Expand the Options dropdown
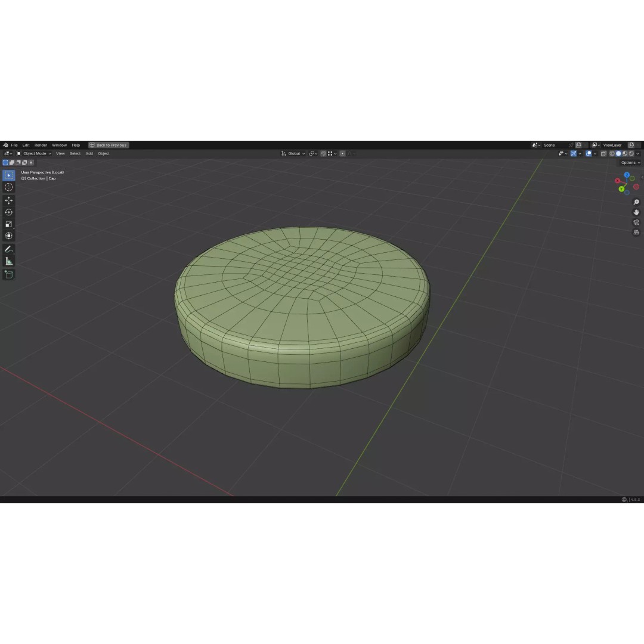644x644 pixels. point(630,163)
